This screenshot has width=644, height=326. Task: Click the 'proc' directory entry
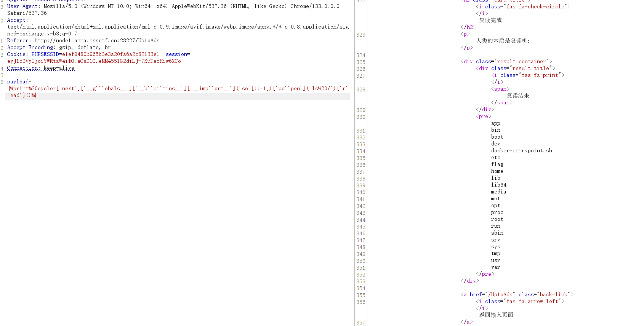pyautogui.click(x=497, y=212)
